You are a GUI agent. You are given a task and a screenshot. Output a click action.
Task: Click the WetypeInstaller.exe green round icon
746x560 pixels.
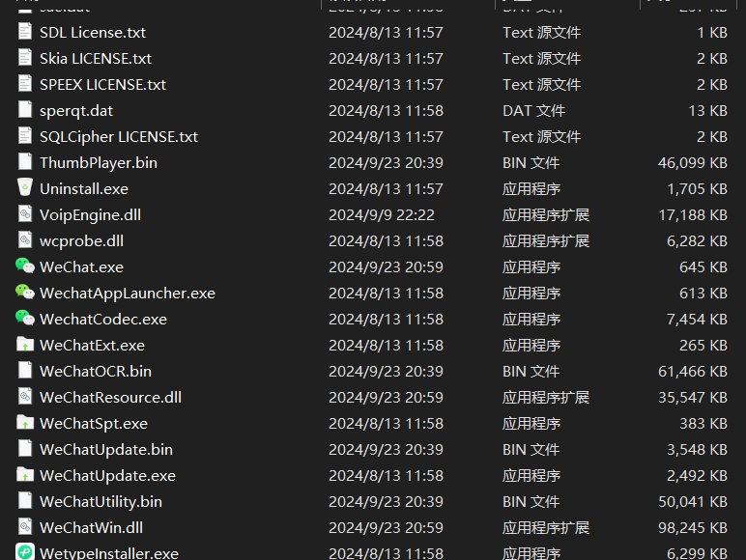pos(25,552)
